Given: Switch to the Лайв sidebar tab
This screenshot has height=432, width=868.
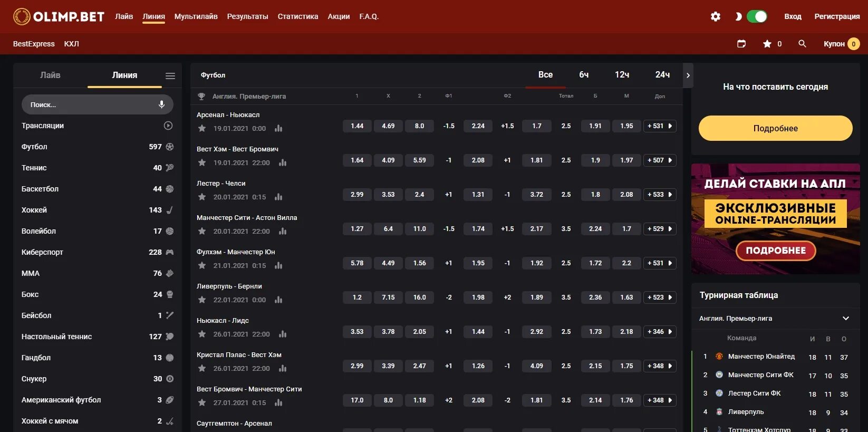Looking at the screenshot, I should point(50,75).
